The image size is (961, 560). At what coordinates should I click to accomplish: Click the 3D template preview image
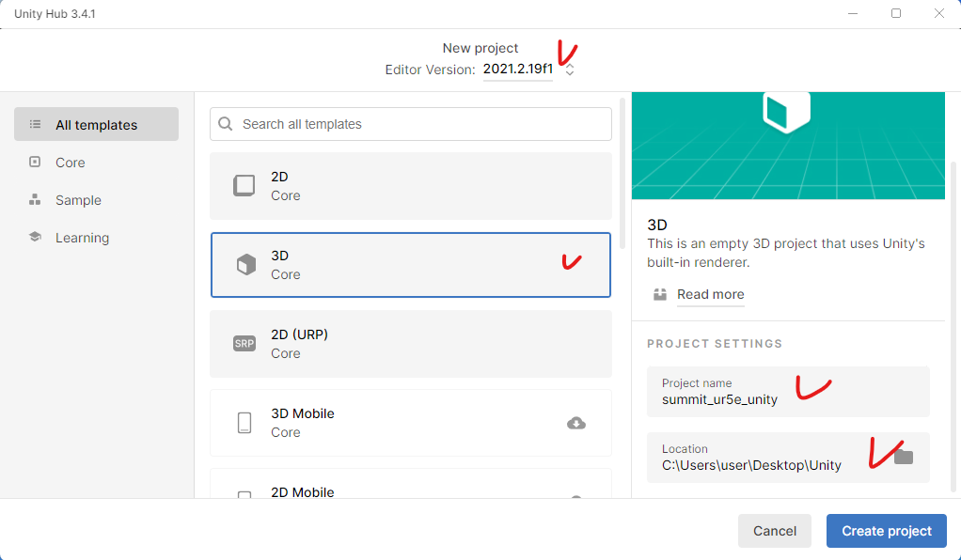tap(788, 146)
